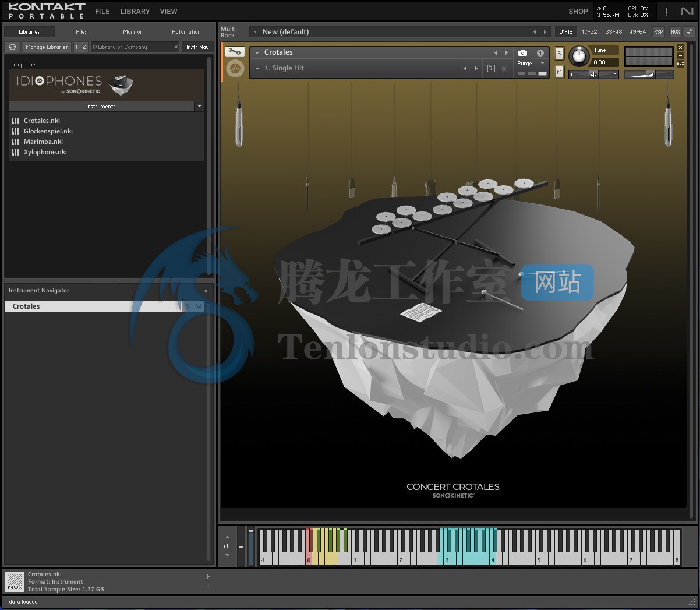
Task: Expand the sample info arrow in status area
Action: coord(208,577)
